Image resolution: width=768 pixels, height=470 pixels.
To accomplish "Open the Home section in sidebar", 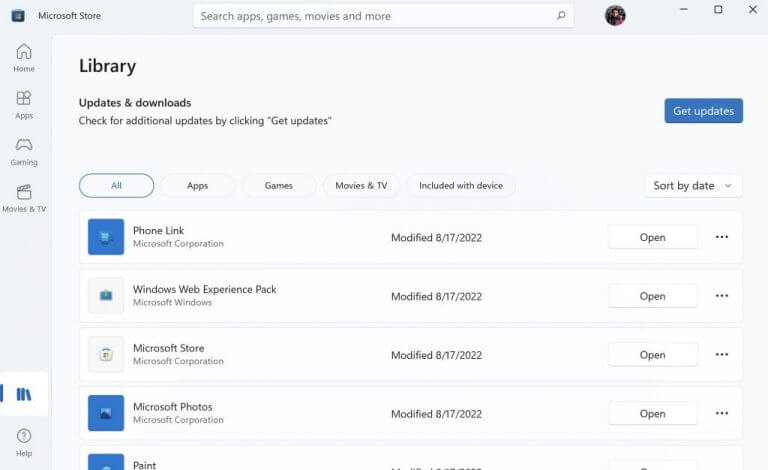I will click(x=24, y=58).
